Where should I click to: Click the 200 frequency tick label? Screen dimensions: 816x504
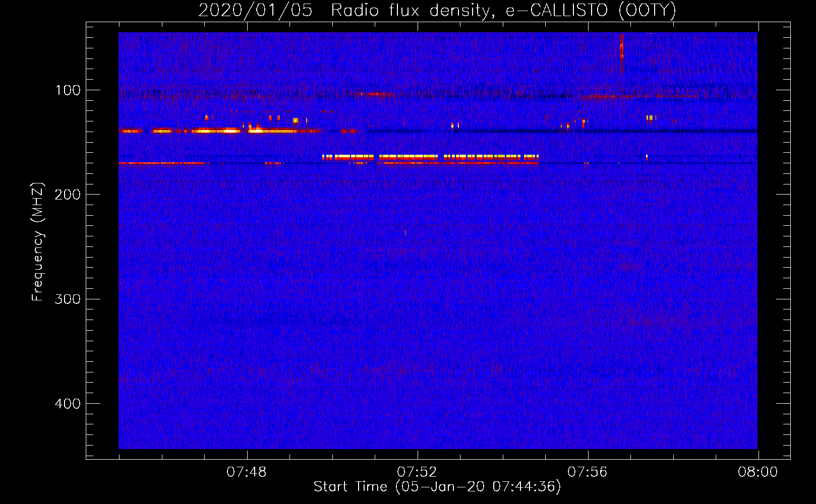pyautogui.click(x=68, y=195)
